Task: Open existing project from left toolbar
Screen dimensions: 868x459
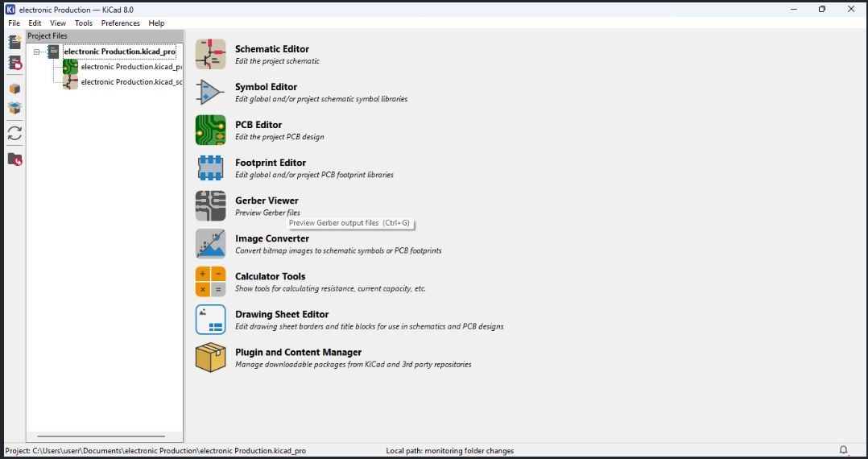Action: (x=15, y=63)
